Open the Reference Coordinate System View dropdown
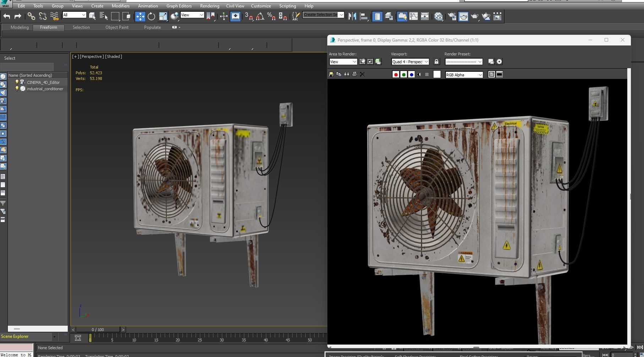 click(192, 15)
